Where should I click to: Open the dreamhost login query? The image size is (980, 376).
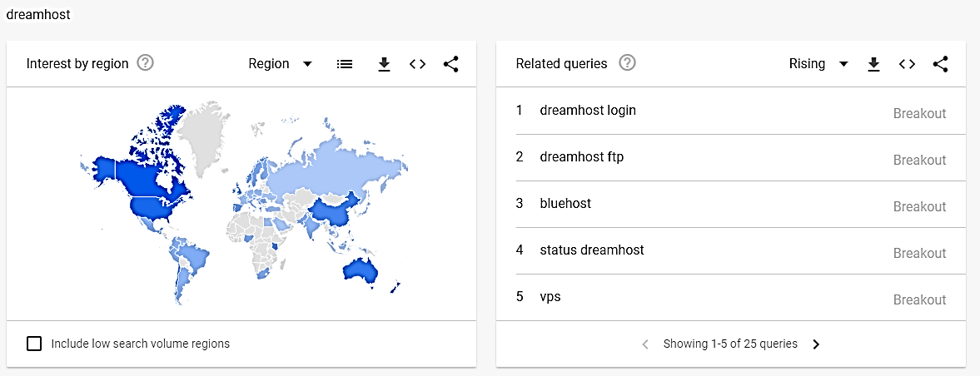point(588,111)
